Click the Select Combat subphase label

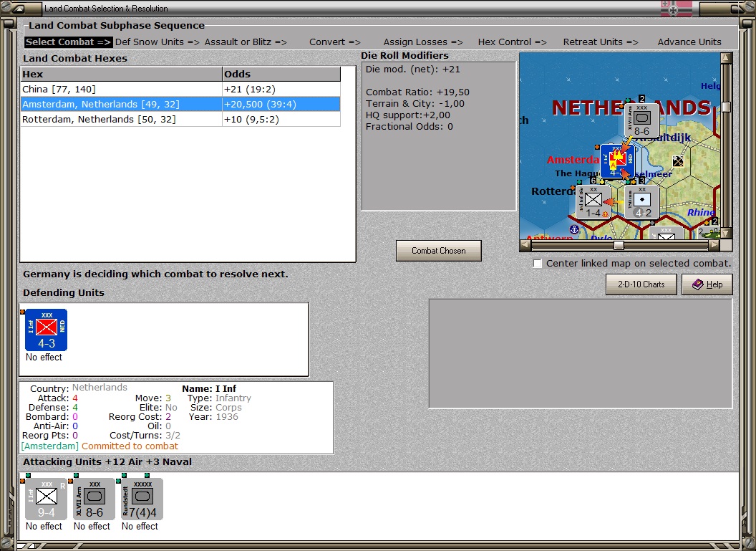69,42
